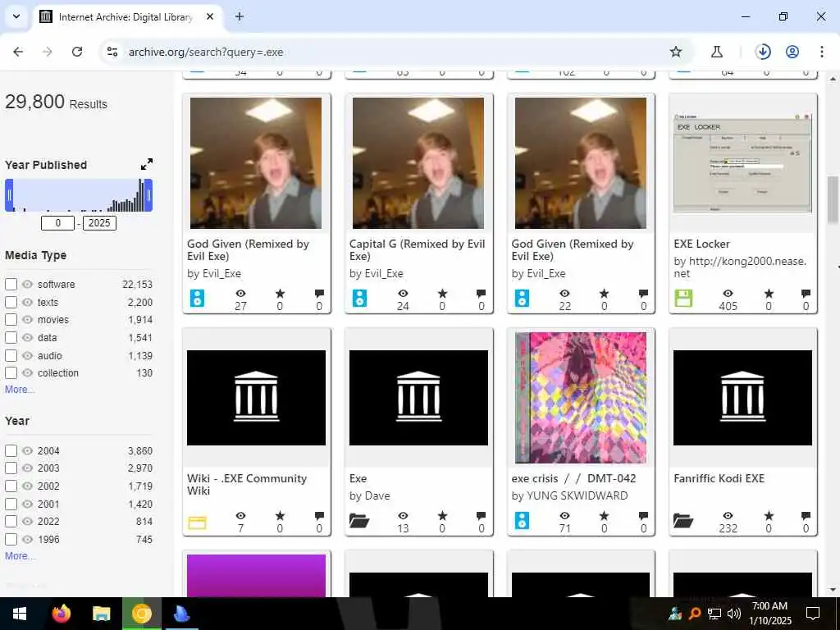
Task: Open the Capital G (Remixed by Evil Exe) title
Action: [417, 249]
